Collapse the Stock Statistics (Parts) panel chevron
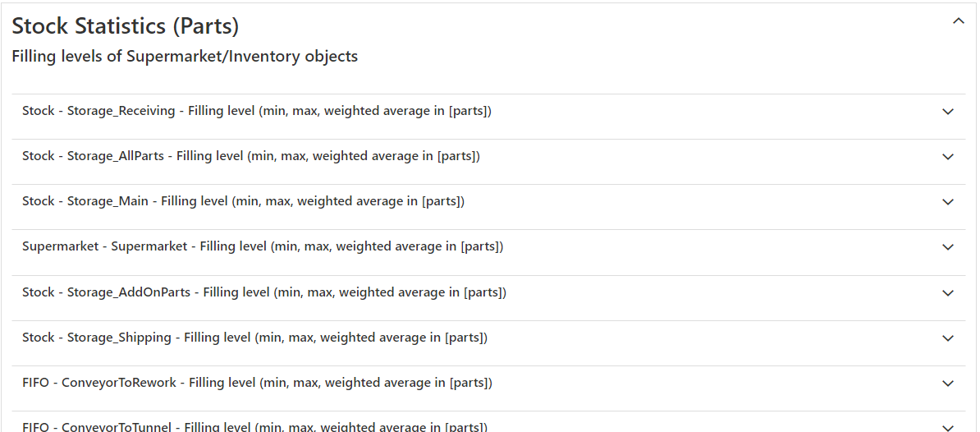 (x=958, y=21)
